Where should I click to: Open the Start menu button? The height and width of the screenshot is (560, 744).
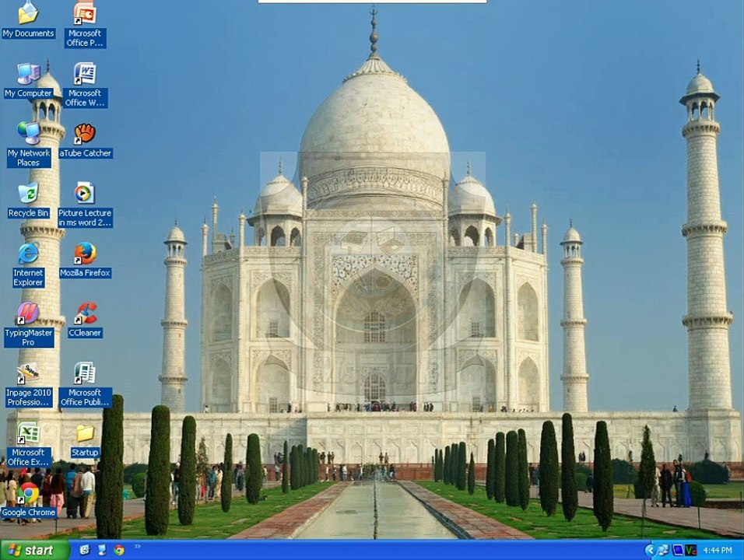[34, 550]
